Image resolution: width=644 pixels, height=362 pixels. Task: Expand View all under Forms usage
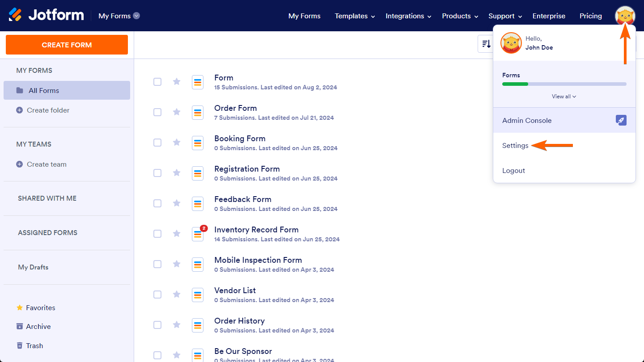pyautogui.click(x=564, y=96)
